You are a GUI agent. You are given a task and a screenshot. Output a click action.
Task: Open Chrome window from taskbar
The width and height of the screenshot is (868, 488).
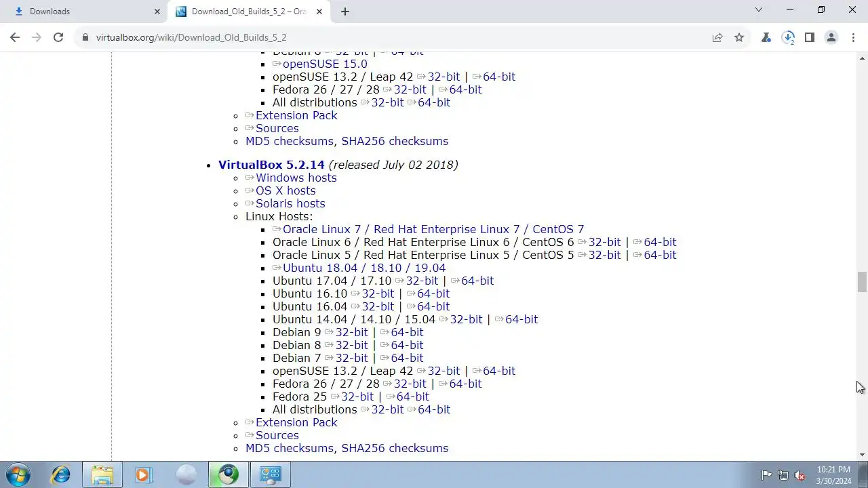click(x=228, y=474)
